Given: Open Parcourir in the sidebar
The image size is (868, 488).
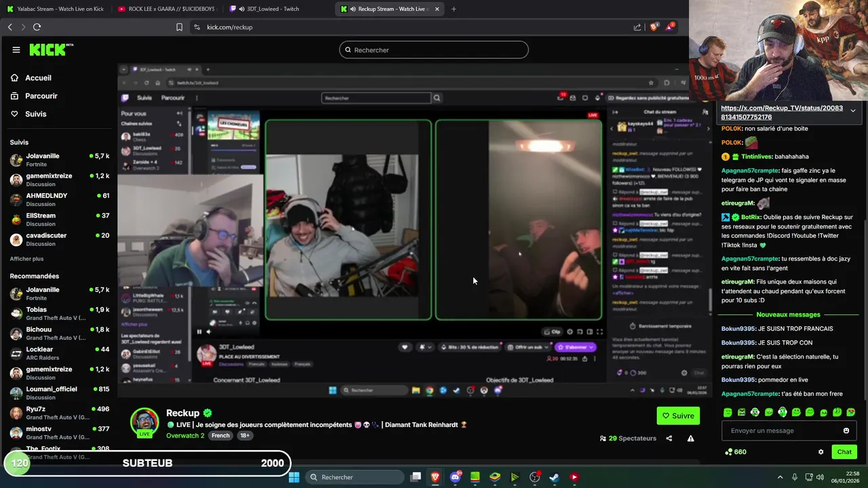Looking at the screenshot, I should pyautogui.click(x=41, y=96).
